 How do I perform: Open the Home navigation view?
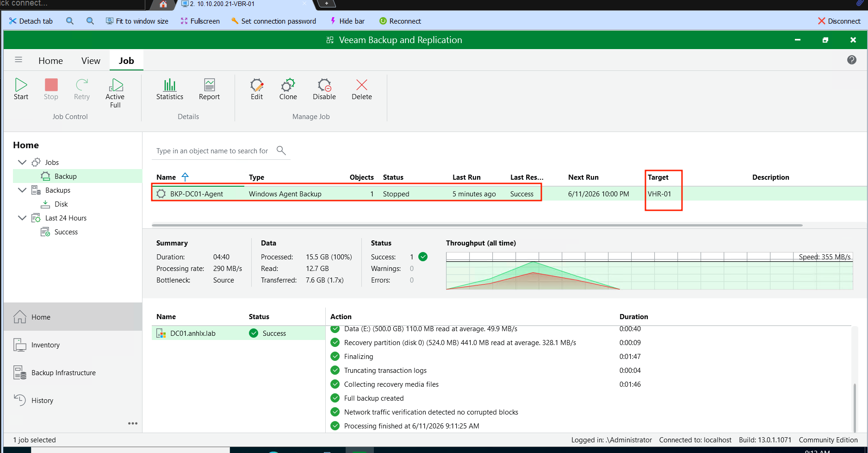pyautogui.click(x=73, y=317)
